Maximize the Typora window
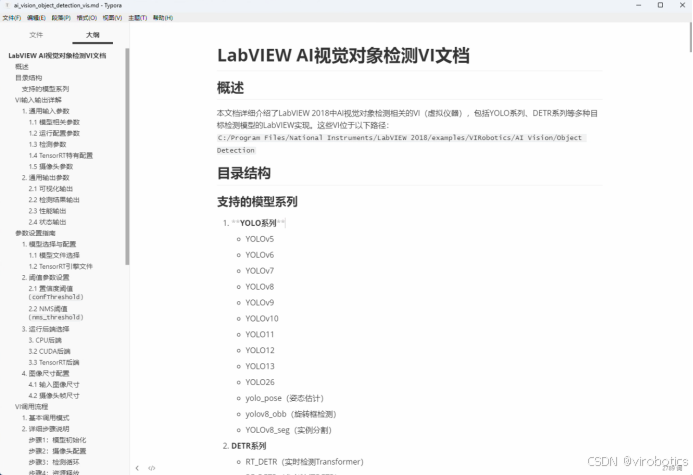The width and height of the screenshot is (693, 475). point(660,5)
